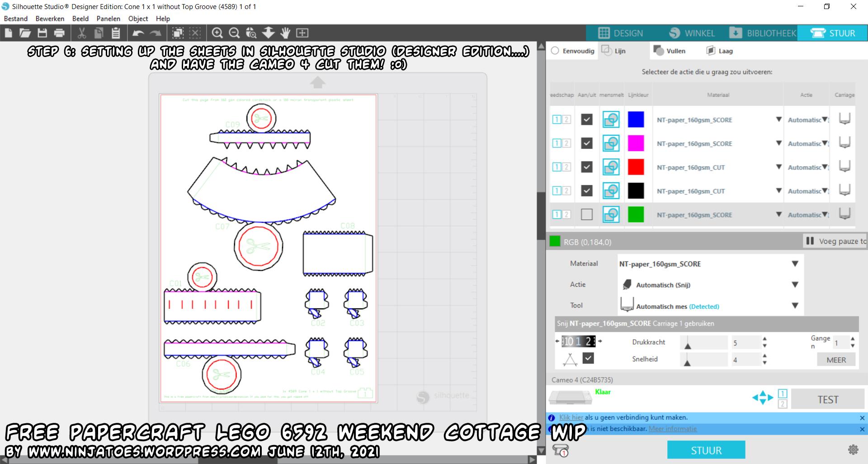868x464 pixels.
Task: Click the zoom selection icon
Action: tap(251, 33)
